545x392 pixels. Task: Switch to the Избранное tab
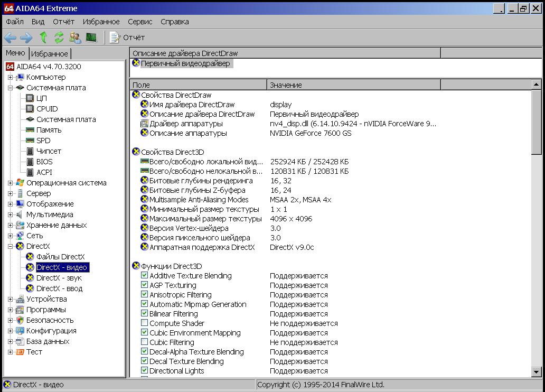49,54
